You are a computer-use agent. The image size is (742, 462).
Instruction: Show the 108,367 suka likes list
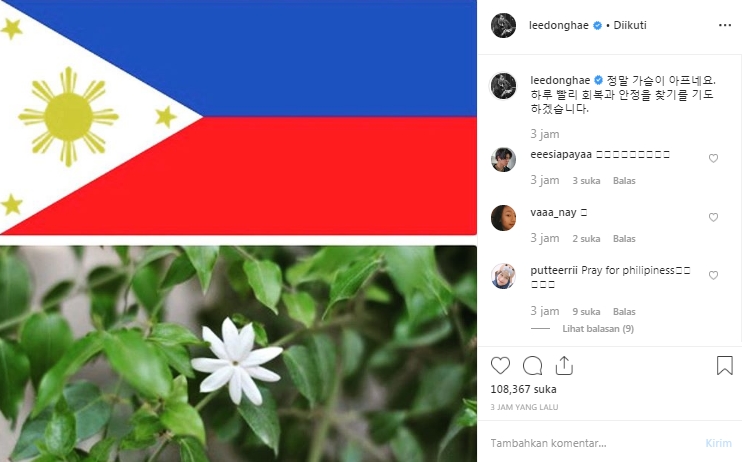coord(523,389)
